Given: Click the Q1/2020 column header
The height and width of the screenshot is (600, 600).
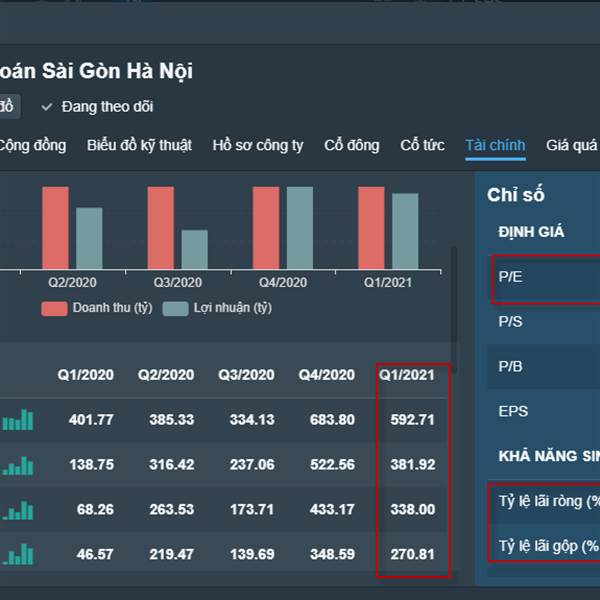Looking at the screenshot, I should (85, 375).
